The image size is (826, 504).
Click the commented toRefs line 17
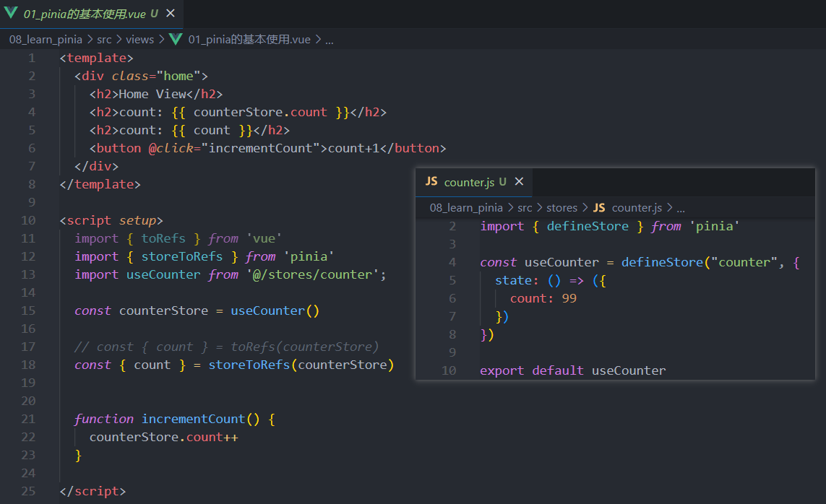[226, 347]
